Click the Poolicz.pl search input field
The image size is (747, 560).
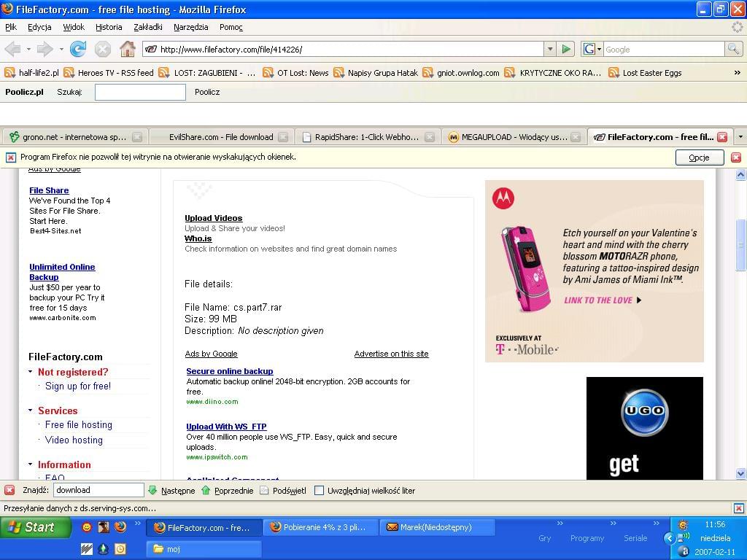pos(140,93)
